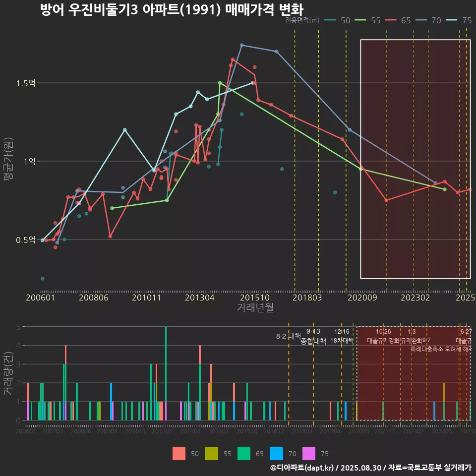Click the 8·2 대책 policy annotation
Image resolution: width=476 pixels, height=476 pixels.
(x=289, y=336)
